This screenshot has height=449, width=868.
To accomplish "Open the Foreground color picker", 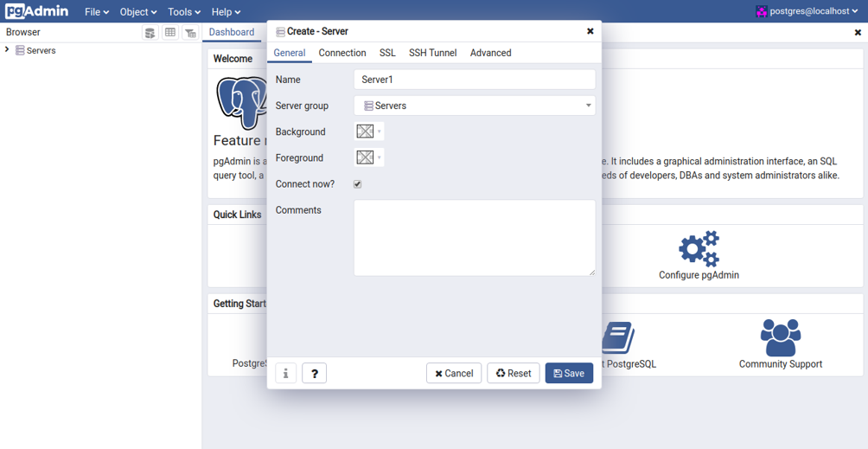I will [x=368, y=157].
